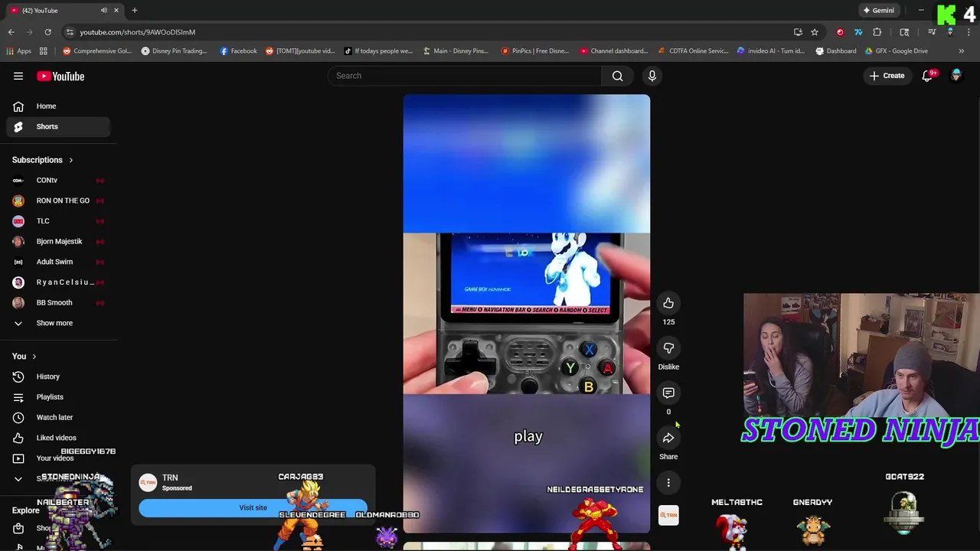The image size is (980, 551).
Task: Open the three-dot more actions menu
Action: pos(668,483)
